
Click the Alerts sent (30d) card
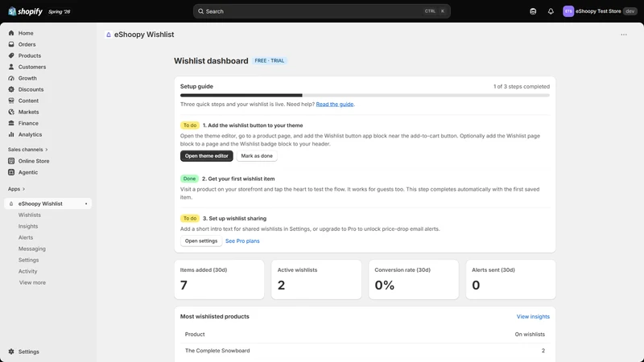coord(510,279)
